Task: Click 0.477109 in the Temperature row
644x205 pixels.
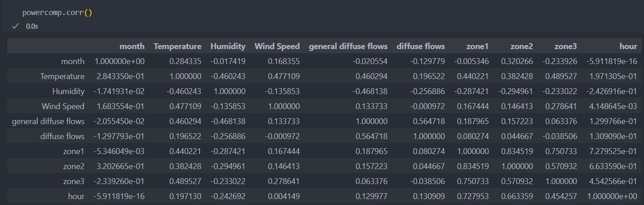Action: point(285,76)
